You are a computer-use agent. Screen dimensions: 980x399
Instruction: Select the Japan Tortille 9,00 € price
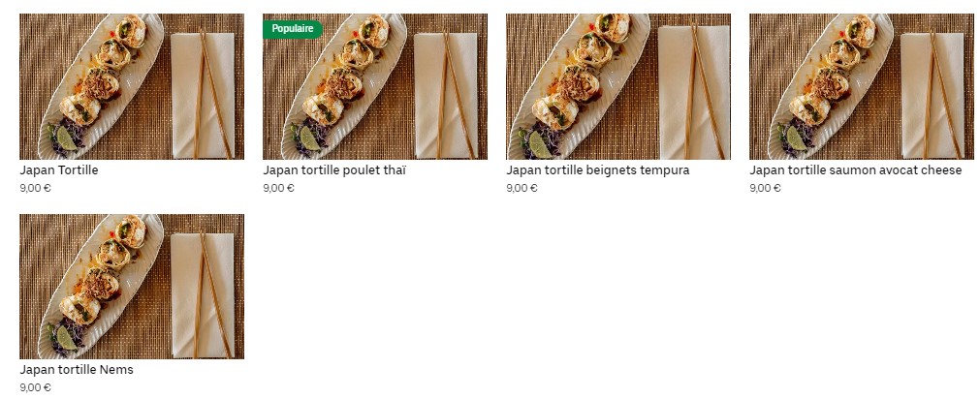click(x=35, y=188)
